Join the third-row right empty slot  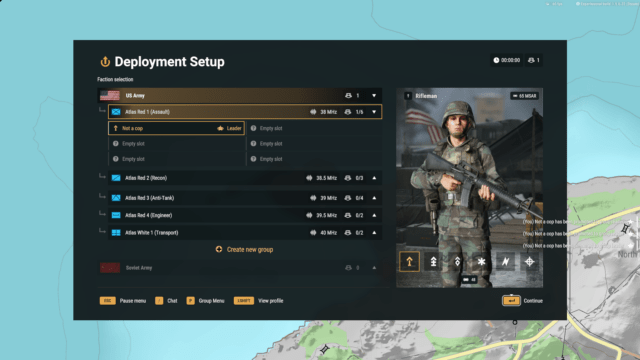click(314, 159)
